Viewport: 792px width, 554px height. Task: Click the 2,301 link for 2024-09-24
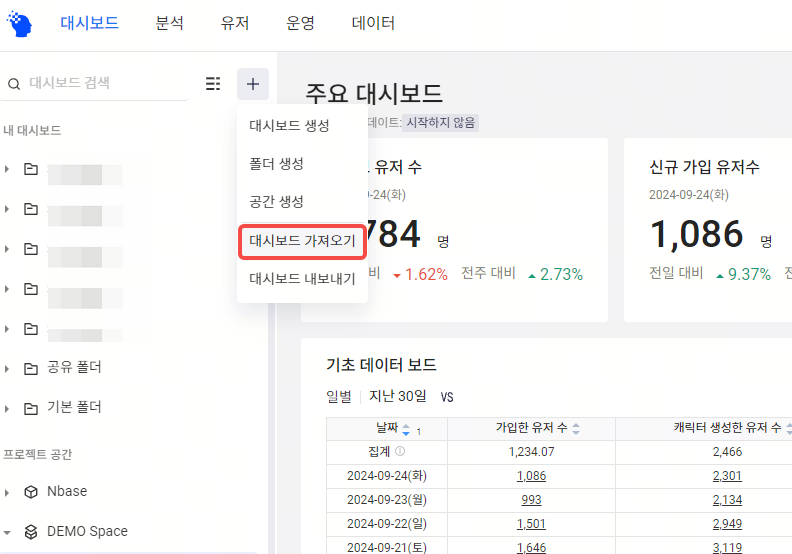(727, 476)
